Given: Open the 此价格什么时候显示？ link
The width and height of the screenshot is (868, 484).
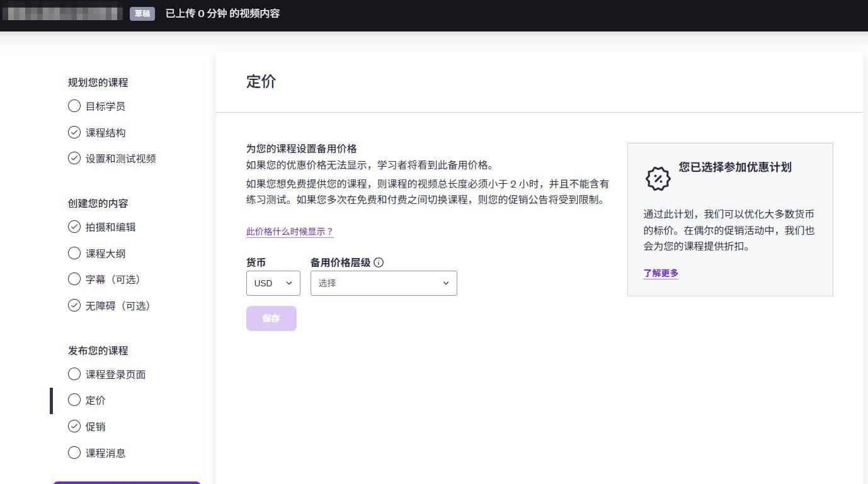Looking at the screenshot, I should click(x=290, y=232).
